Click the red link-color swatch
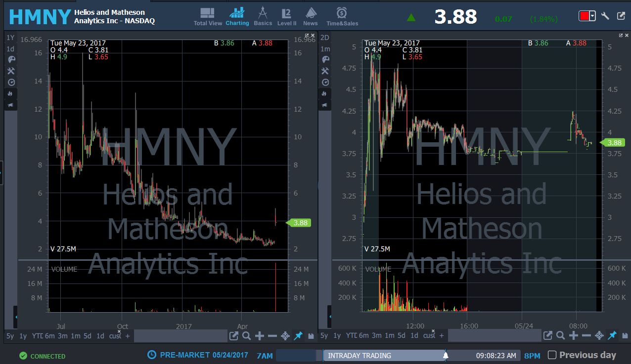This screenshot has width=631, height=364. click(584, 16)
